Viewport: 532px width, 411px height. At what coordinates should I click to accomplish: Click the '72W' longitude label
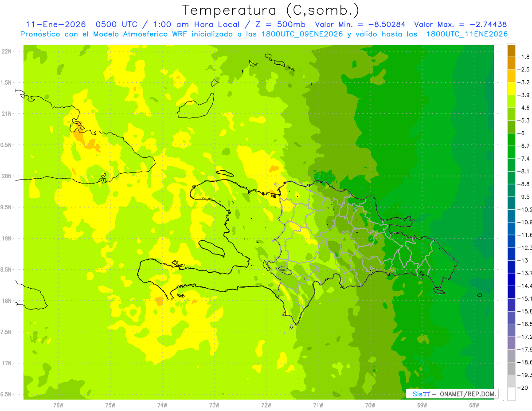pos(266,405)
